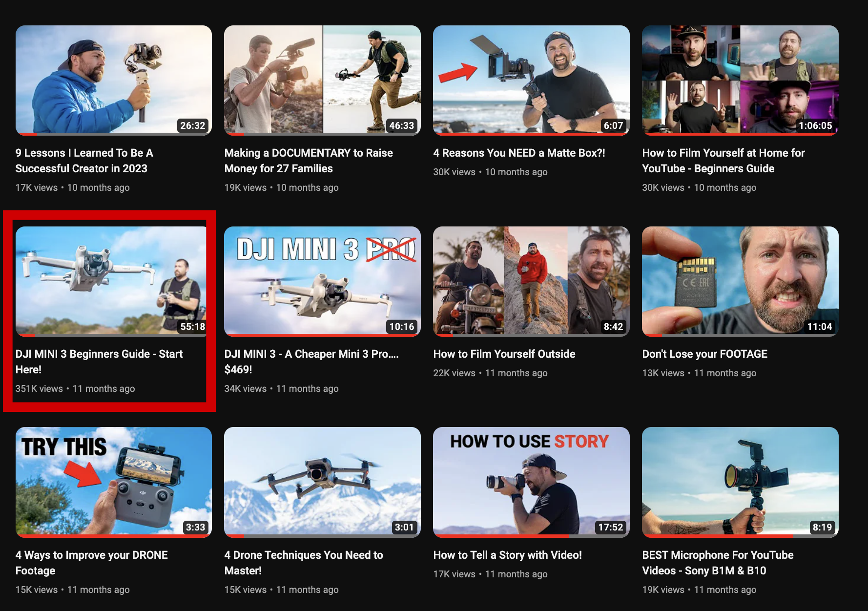Click title 'DJI MINI 3 Beginners Guide - Start Here!'
The image size is (868, 611).
pos(99,362)
